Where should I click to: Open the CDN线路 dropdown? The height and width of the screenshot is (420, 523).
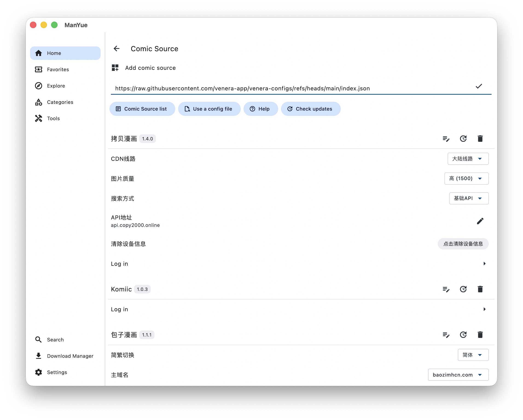pos(468,159)
